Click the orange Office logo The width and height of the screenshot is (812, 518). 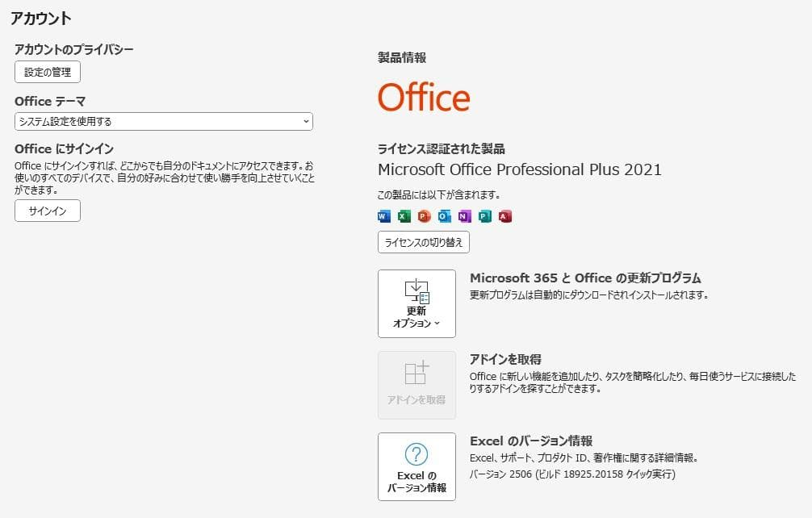point(425,98)
